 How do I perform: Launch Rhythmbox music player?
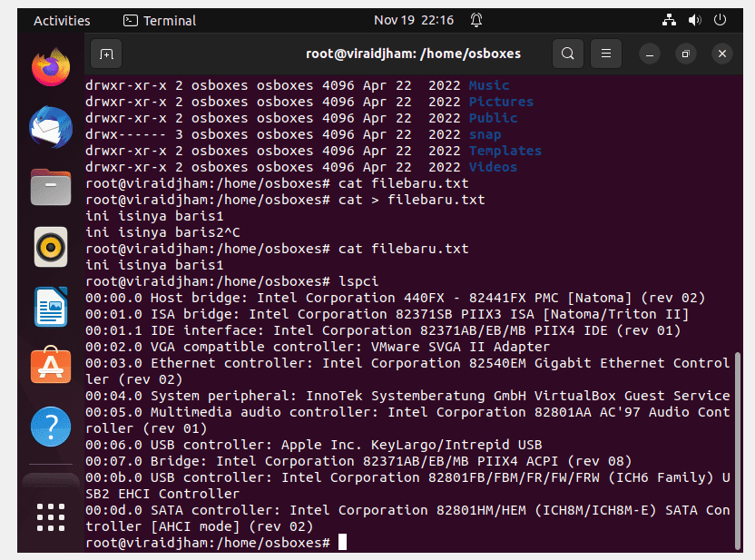(51, 247)
